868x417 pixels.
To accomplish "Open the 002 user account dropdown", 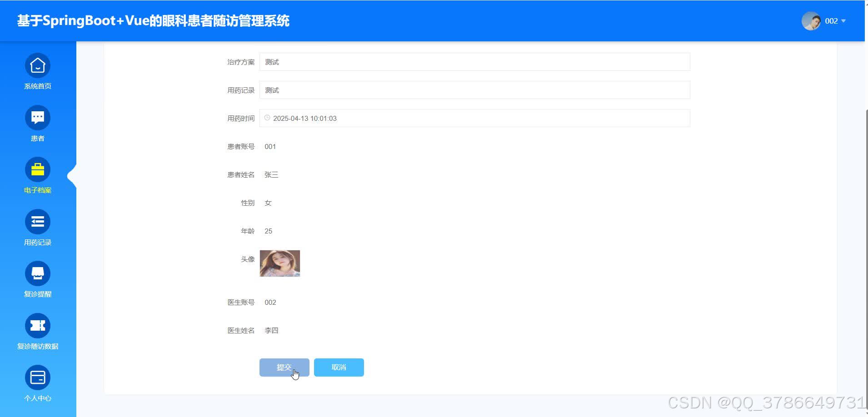I will coord(832,20).
